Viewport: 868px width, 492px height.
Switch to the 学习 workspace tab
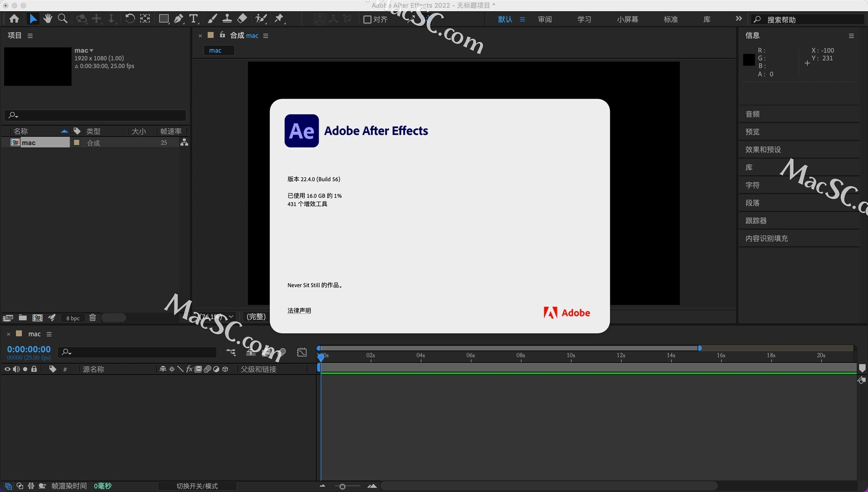(584, 19)
